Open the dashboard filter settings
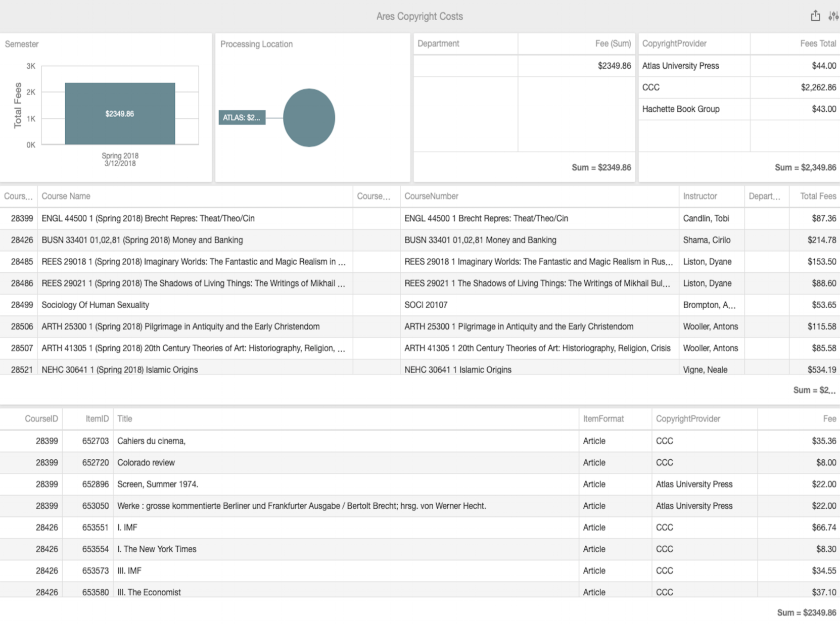840x624 pixels. point(834,16)
